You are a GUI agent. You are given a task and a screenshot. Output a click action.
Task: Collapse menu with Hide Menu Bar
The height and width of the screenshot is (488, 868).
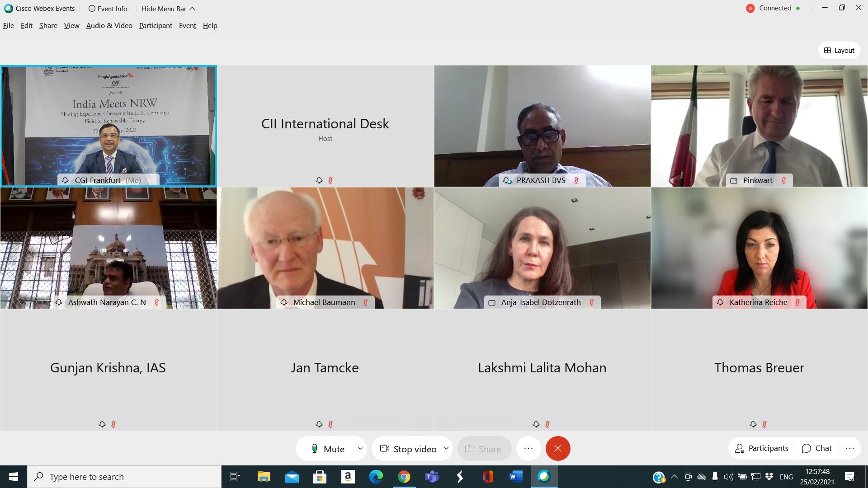[x=168, y=9]
